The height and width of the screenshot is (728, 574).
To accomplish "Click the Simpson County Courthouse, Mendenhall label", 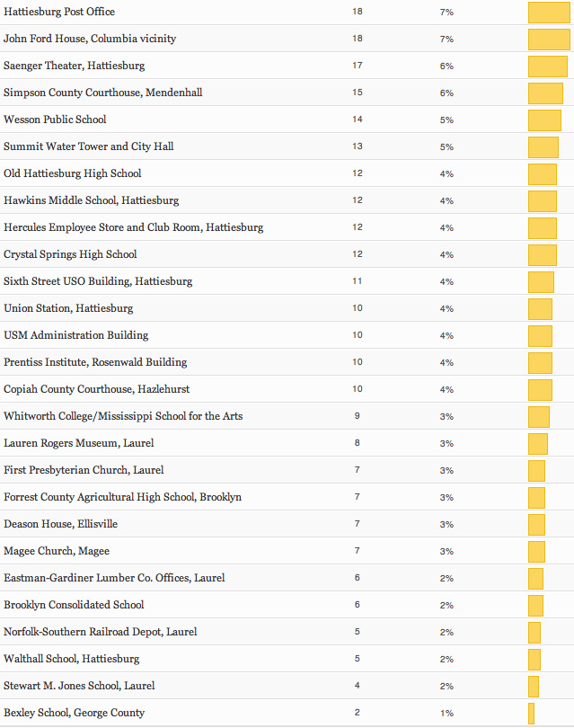I will pyautogui.click(x=102, y=93).
